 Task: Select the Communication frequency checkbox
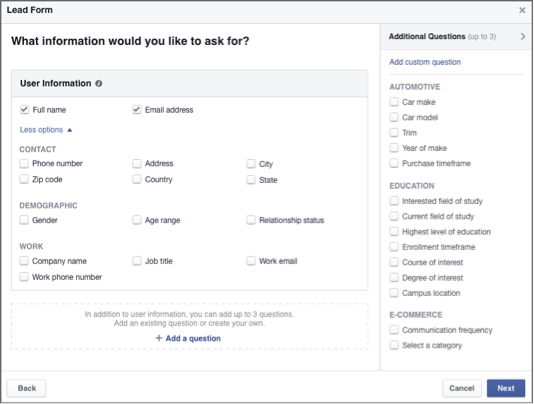394,330
